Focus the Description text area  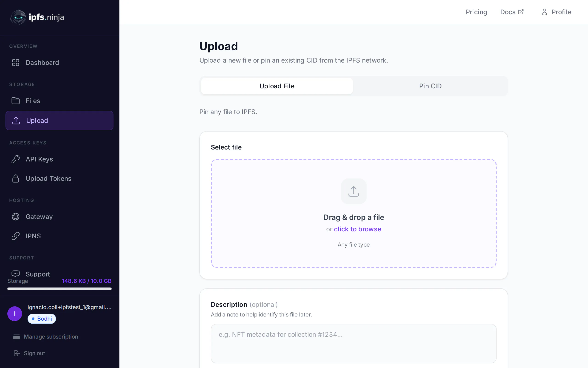(353, 343)
